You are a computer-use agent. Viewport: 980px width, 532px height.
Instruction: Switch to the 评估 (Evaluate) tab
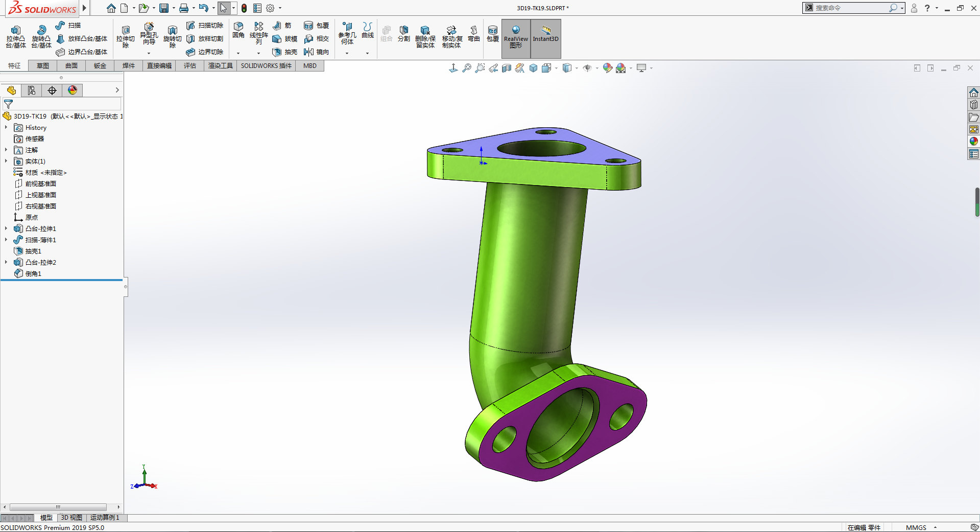[x=190, y=66]
